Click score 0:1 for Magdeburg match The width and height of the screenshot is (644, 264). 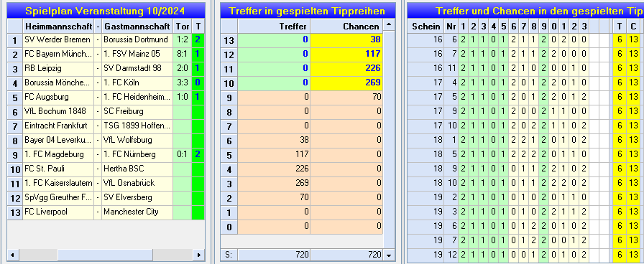pos(183,154)
